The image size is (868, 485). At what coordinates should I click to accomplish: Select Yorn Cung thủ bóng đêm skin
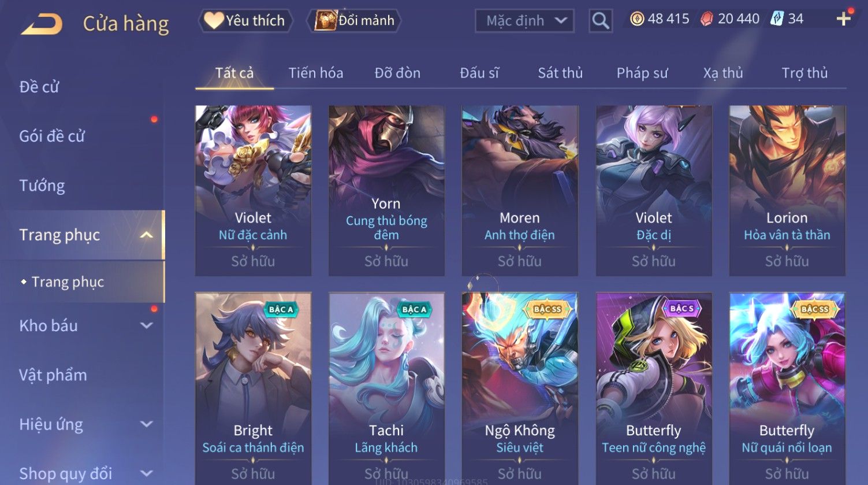pyautogui.click(x=386, y=190)
